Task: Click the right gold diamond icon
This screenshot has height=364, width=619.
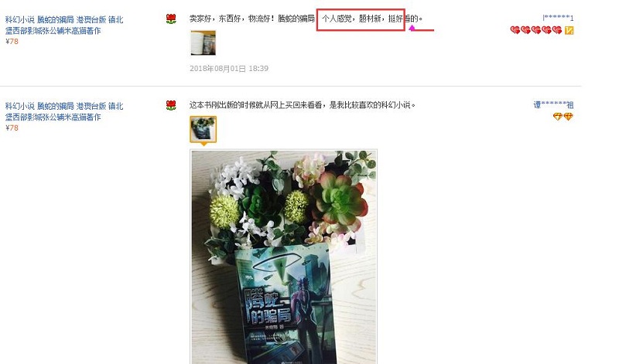Action: click(x=568, y=117)
